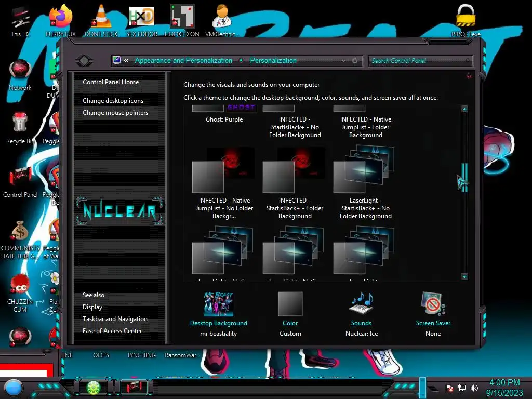
Task: Open the Recycle Bin desktop icon
Action: coord(20,128)
